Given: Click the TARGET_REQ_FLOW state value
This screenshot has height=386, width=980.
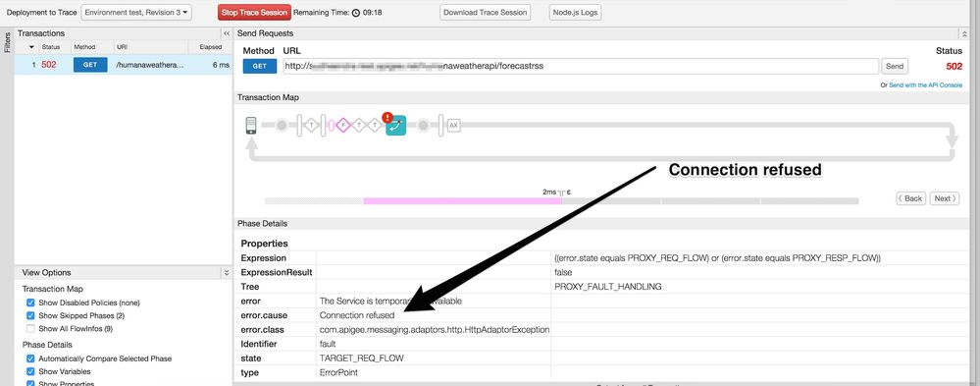Looking at the screenshot, I should click(x=361, y=358).
